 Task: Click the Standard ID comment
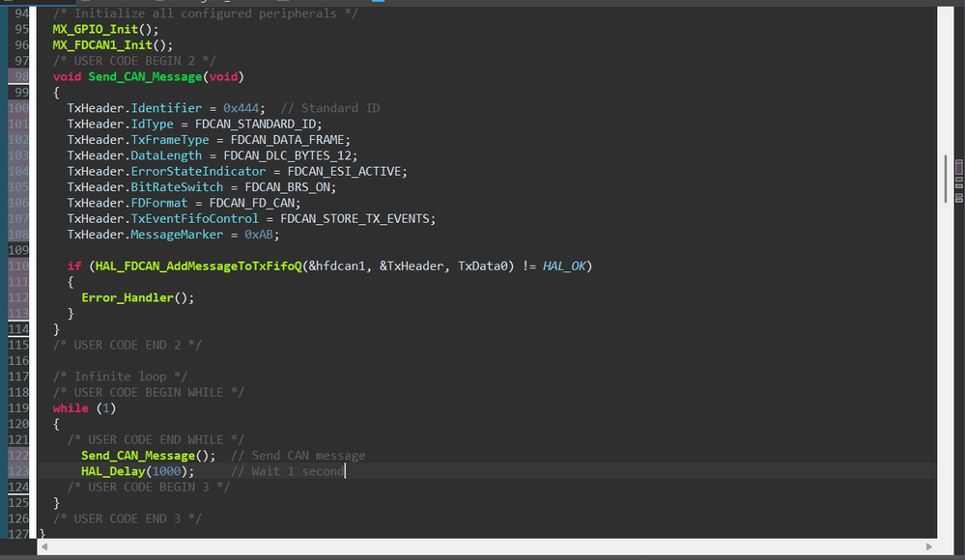pos(329,108)
